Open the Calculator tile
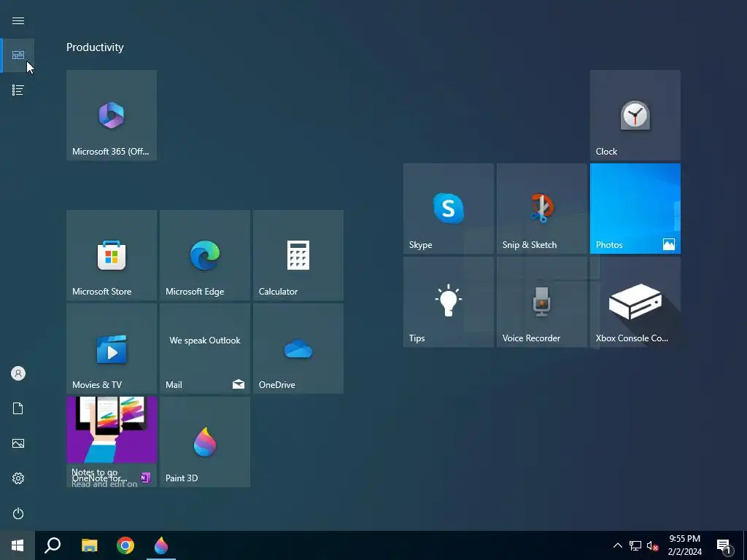 [x=298, y=255]
